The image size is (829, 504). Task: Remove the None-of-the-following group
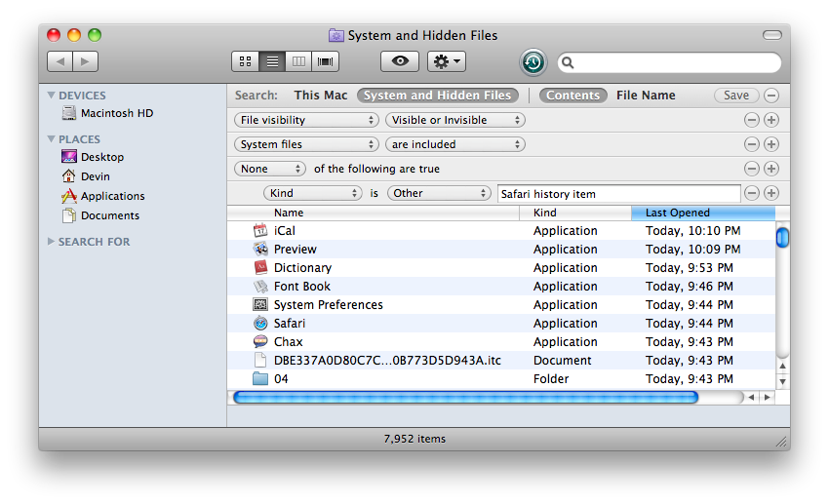[752, 169]
